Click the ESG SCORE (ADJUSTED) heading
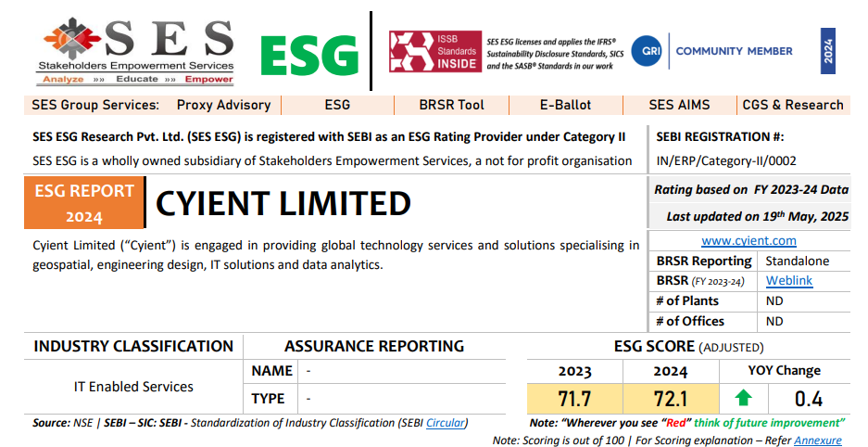 [x=688, y=347]
